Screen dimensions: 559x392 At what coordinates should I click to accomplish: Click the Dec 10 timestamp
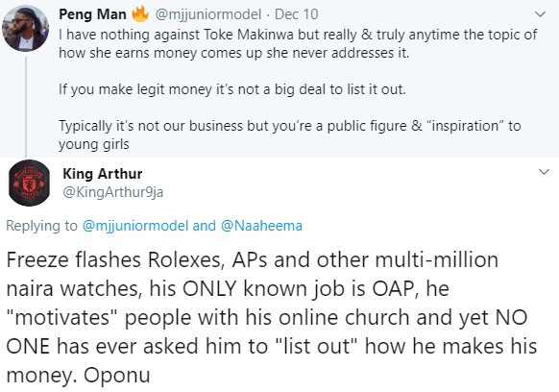pos(296,14)
